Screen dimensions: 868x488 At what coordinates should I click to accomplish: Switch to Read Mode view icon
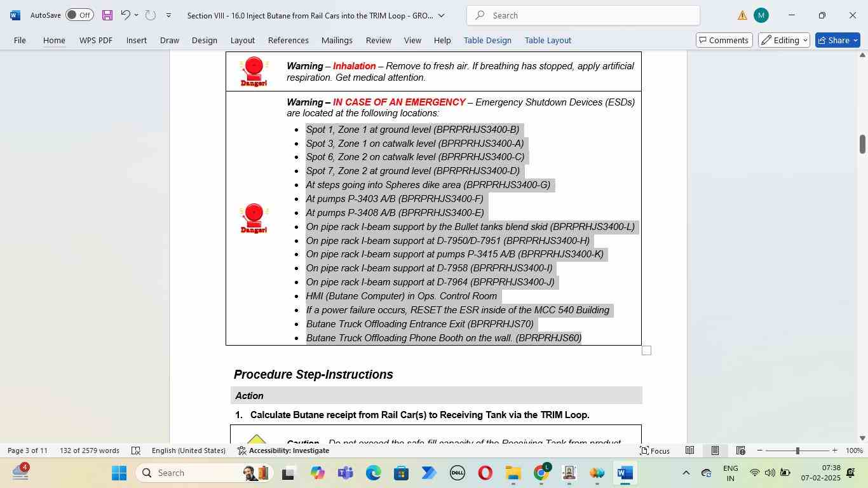point(689,451)
